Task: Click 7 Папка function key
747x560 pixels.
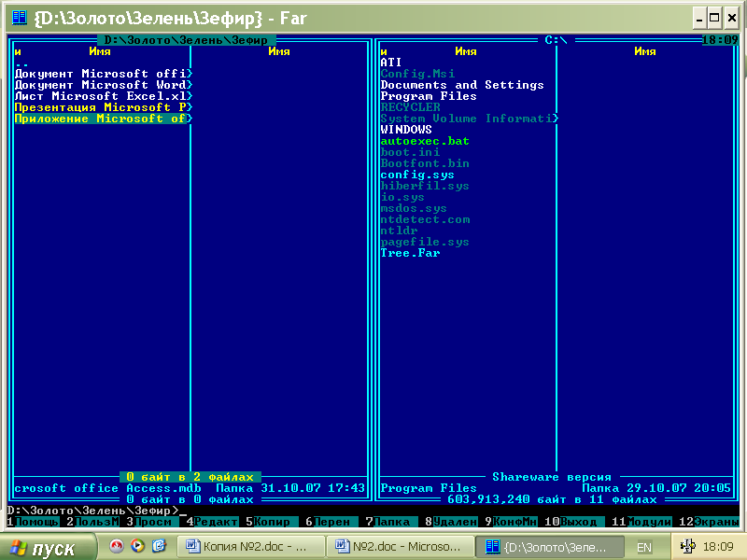Action: tap(391, 522)
